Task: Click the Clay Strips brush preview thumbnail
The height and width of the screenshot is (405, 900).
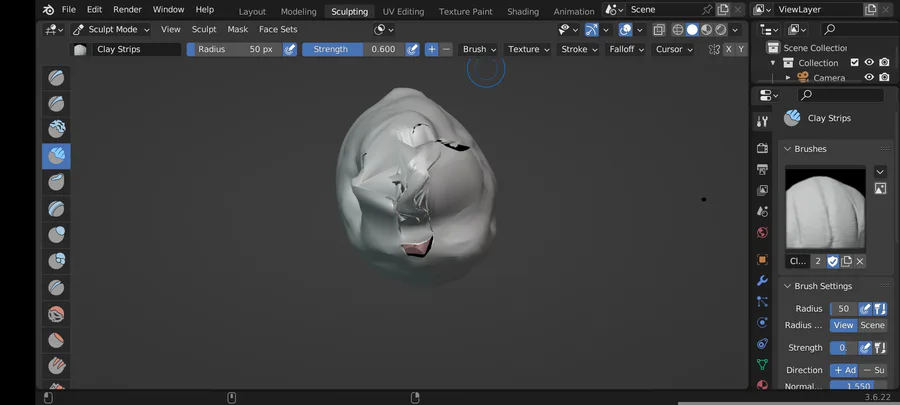Action: click(x=825, y=207)
